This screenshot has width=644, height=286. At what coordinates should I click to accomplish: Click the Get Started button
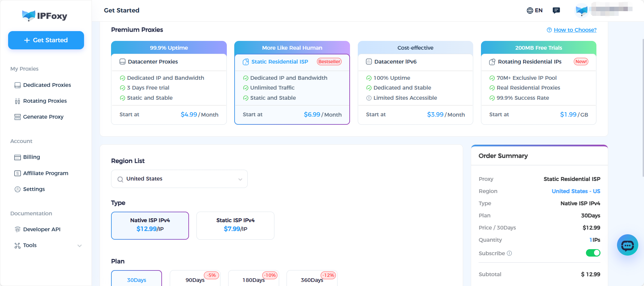click(x=46, y=40)
